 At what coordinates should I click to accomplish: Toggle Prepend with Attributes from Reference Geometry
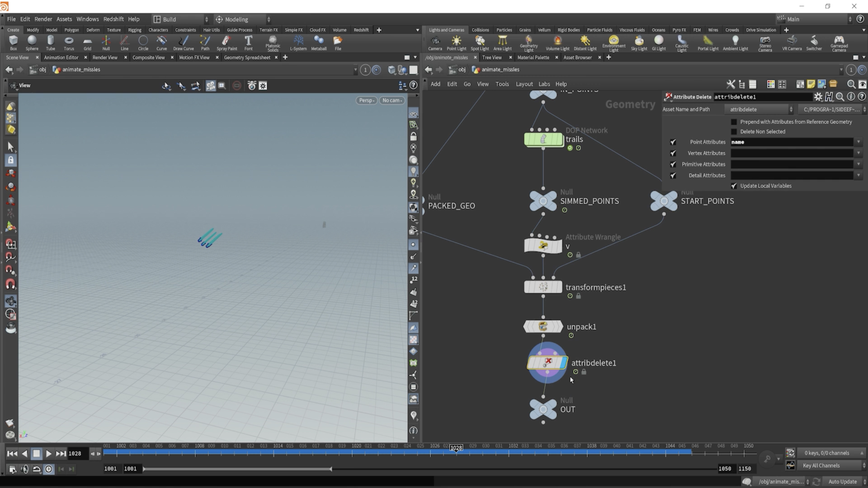[734, 122]
